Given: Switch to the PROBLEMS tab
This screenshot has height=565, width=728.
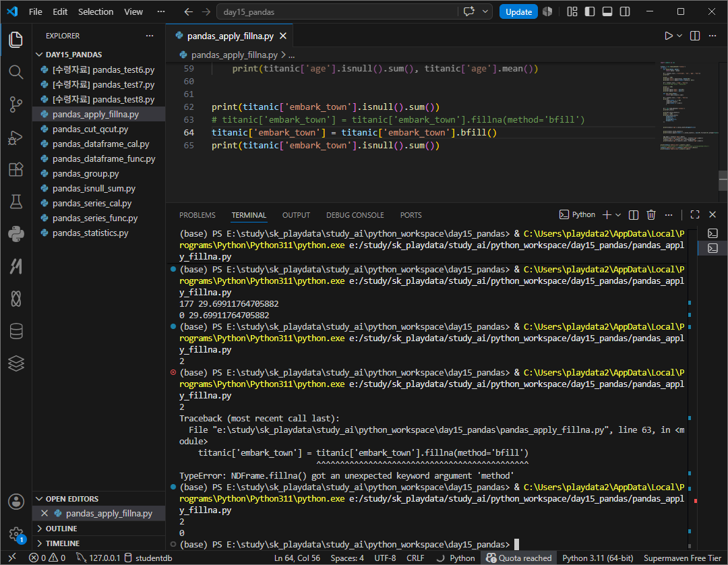Looking at the screenshot, I should [198, 215].
